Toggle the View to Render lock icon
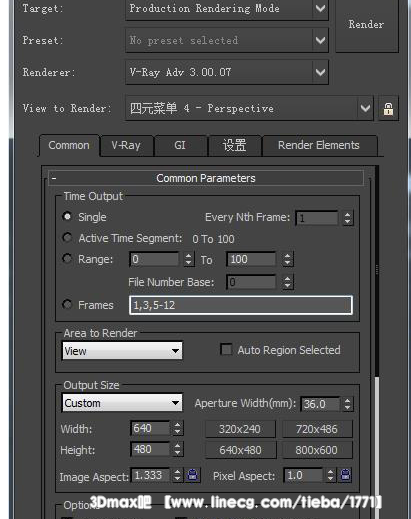411x519 pixels. 388,108
